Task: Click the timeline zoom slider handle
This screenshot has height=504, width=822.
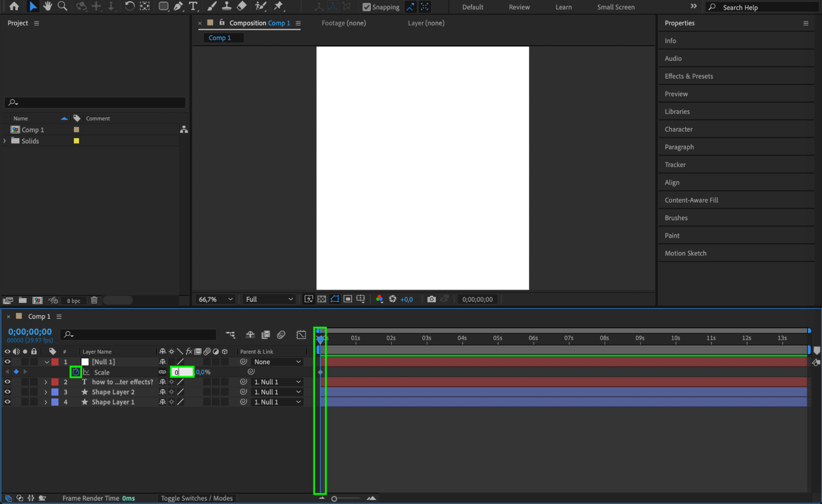Action: click(x=334, y=499)
